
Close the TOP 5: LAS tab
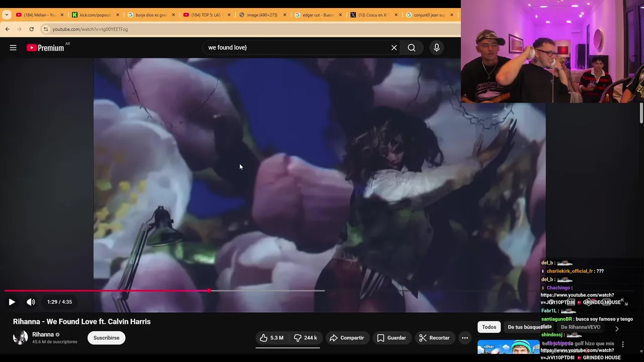coord(229,15)
